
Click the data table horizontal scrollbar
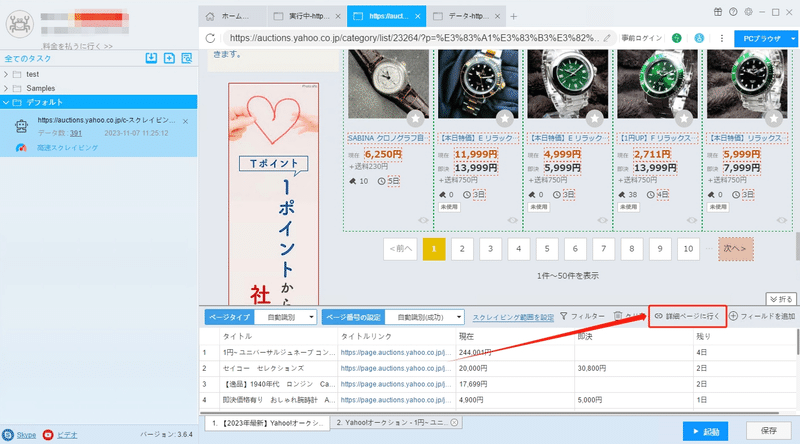(490, 412)
